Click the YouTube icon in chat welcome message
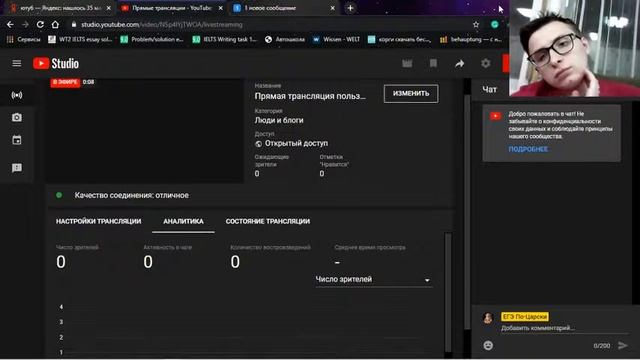 pyautogui.click(x=496, y=116)
